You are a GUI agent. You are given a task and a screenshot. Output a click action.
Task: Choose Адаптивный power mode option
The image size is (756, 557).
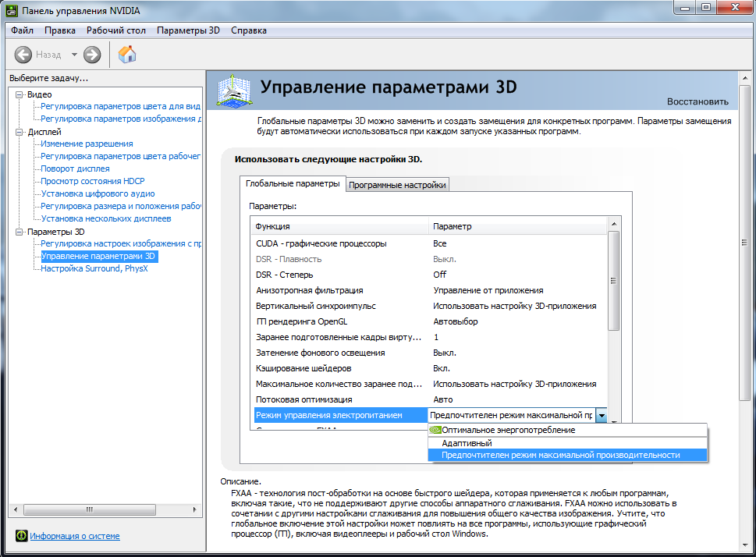tap(567, 442)
